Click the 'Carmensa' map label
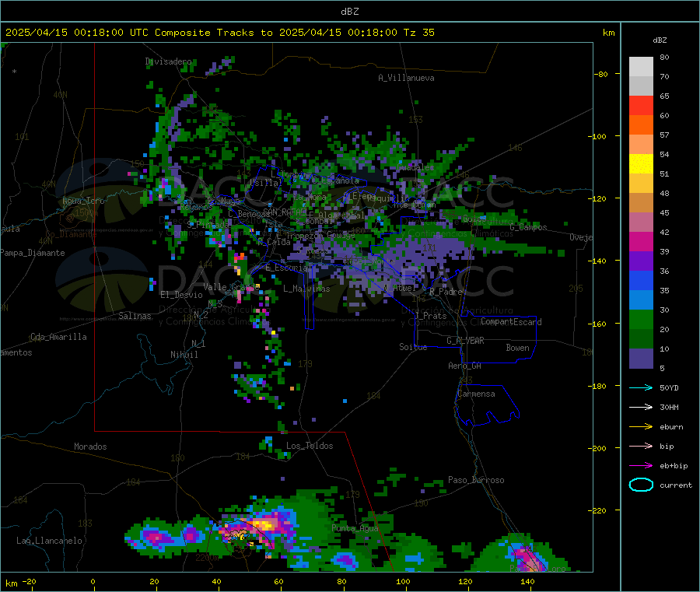700x592 pixels. pyautogui.click(x=476, y=394)
